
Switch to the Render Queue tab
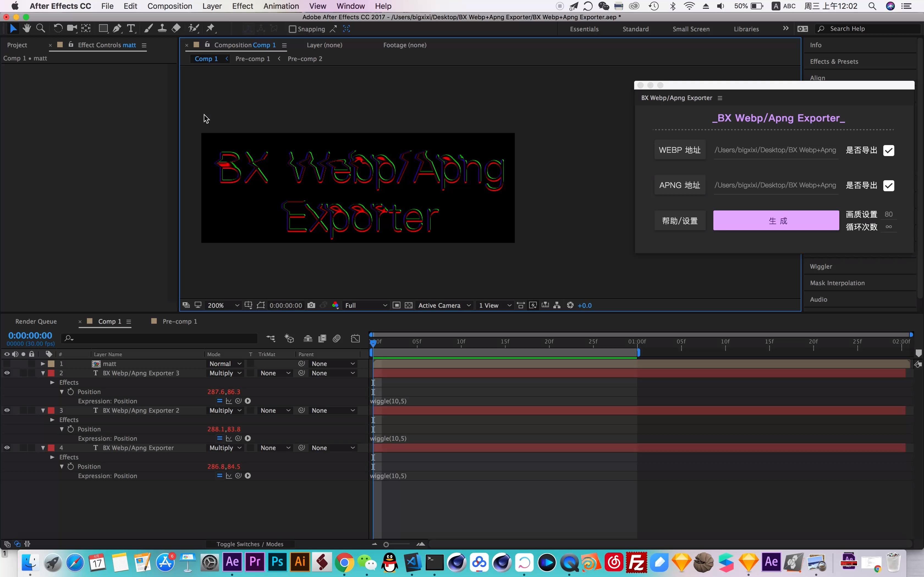pyautogui.click(x=36, y=321)
